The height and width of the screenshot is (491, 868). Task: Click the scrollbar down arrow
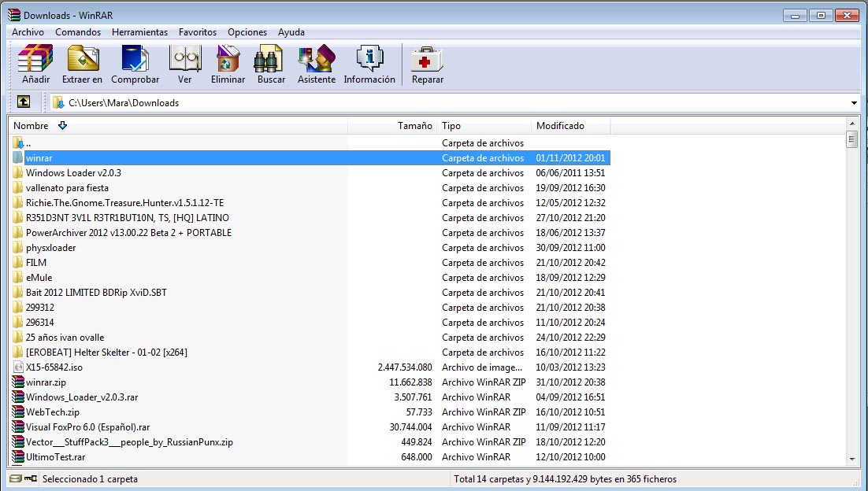pyautogui.click(x=852, y=459)
